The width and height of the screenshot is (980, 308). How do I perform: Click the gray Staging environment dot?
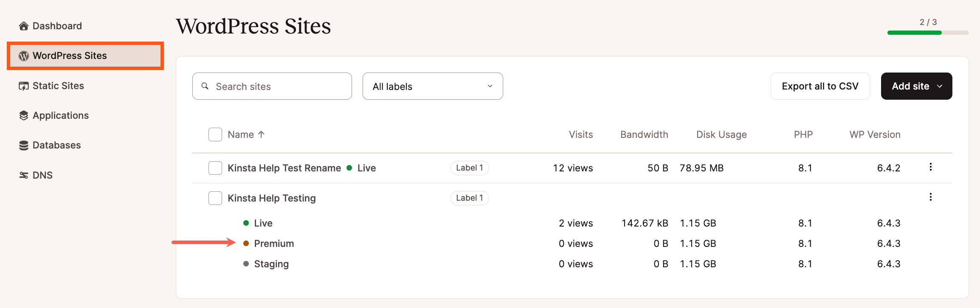[x=246, y=264]
